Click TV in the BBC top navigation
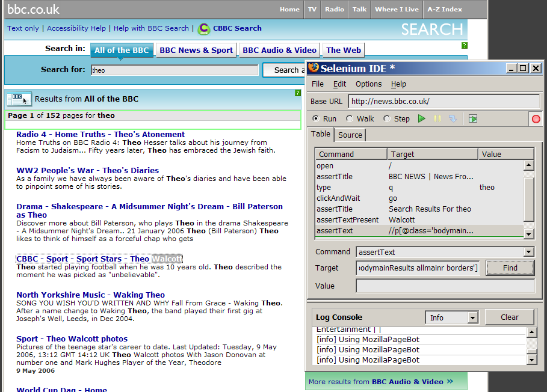This screenshot has width=547, height=392. 312,10
